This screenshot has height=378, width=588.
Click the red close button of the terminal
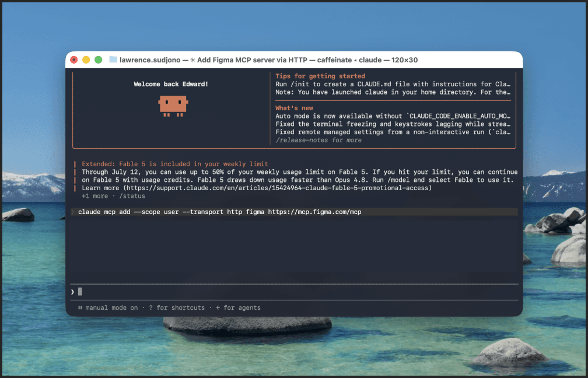point(74,60)
